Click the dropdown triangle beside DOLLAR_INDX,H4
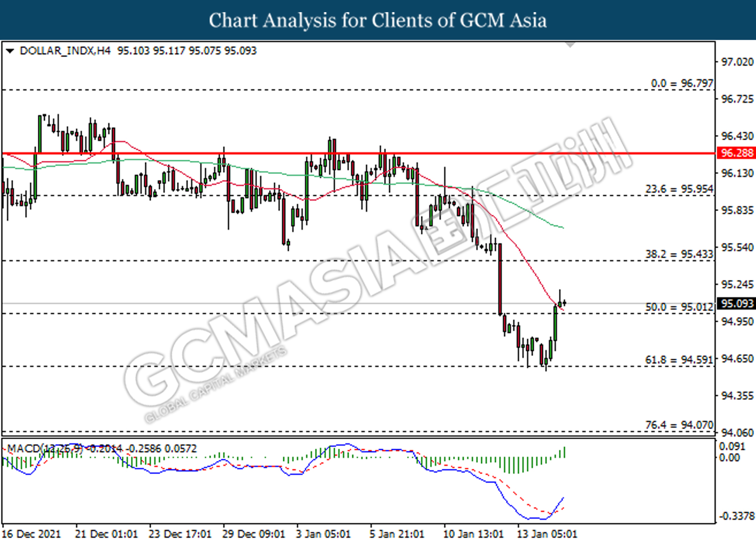The image size is (756, 540). coord(10,51)
